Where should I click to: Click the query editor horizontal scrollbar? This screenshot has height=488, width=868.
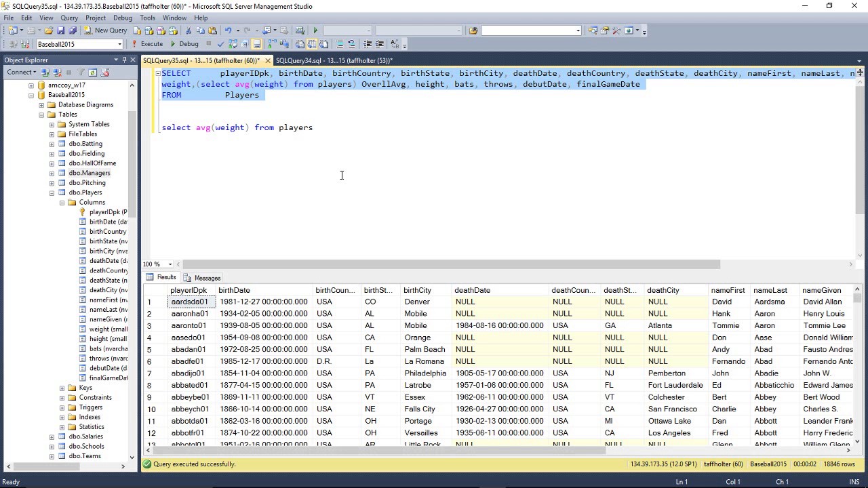(451, 264)
